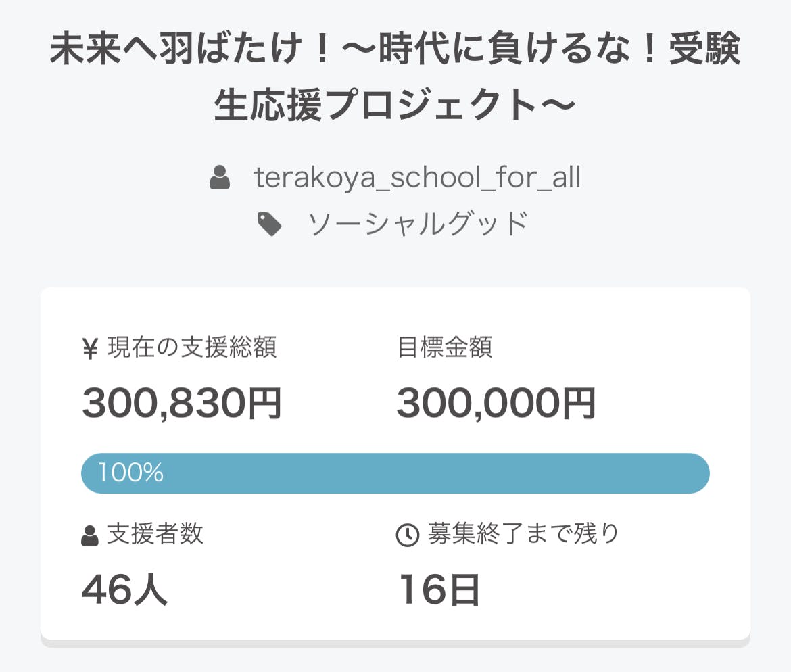The image size is (791, 672).
Task: Click the creator profile person icon
Action: tap(220, 178)
